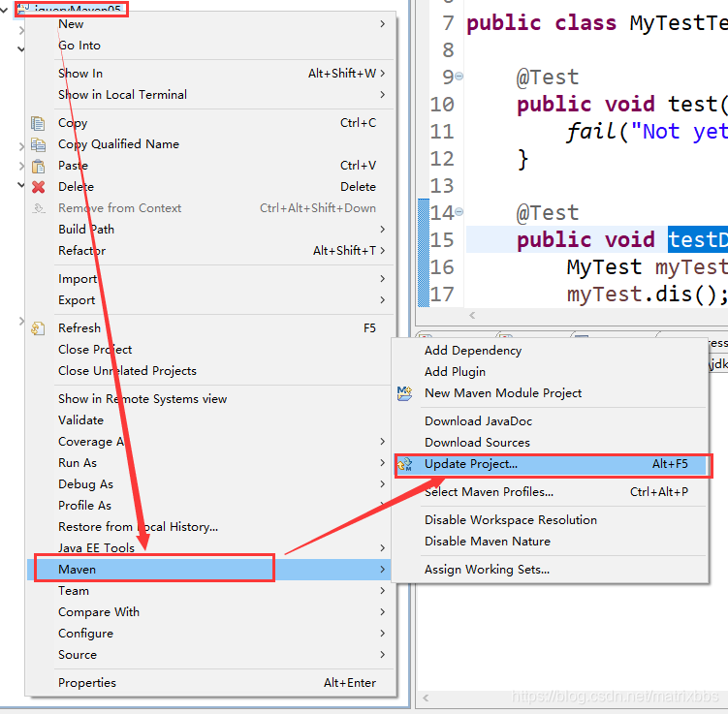Click the @Test annotation on line 9
Viewport: 728px width, 714px height.
point(548,77)
